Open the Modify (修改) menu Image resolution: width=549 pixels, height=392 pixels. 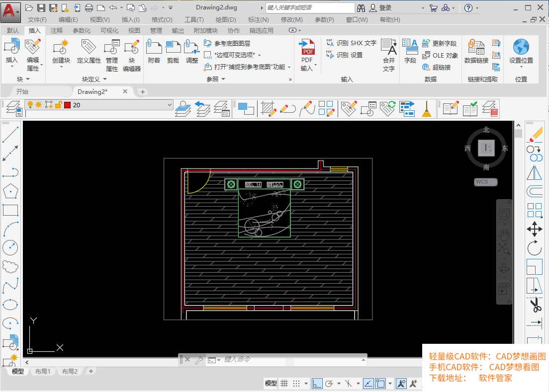point(291,20)
